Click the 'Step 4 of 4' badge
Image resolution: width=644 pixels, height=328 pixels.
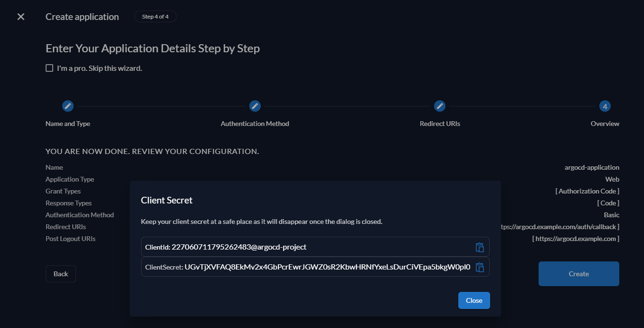point(155,17)
